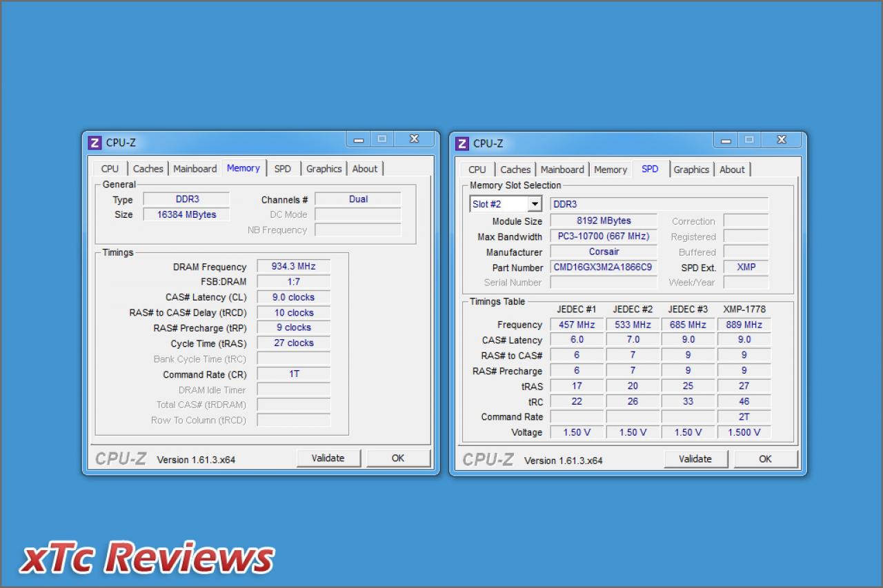Close the left CPU-Z Memory window
The height and width of the screenshot is (588, 883).
pyautogui.click(x=414, y=139)
